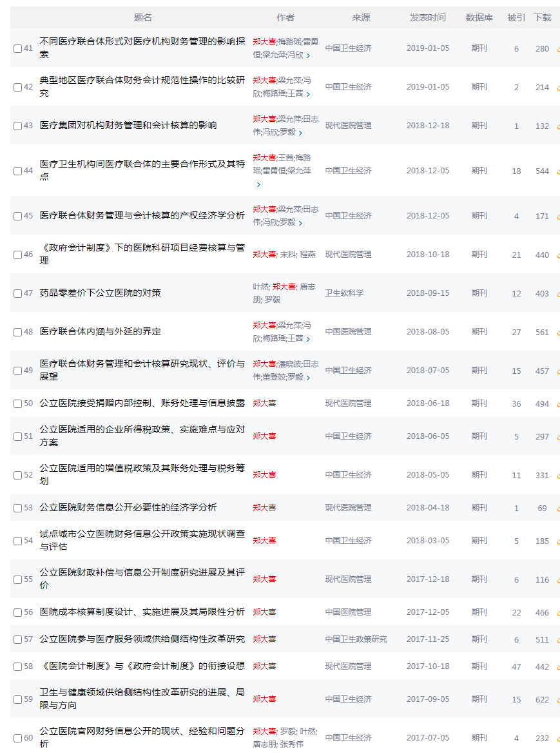
Task: Download article 53 via its orange icon
Action: coord(558,508)
